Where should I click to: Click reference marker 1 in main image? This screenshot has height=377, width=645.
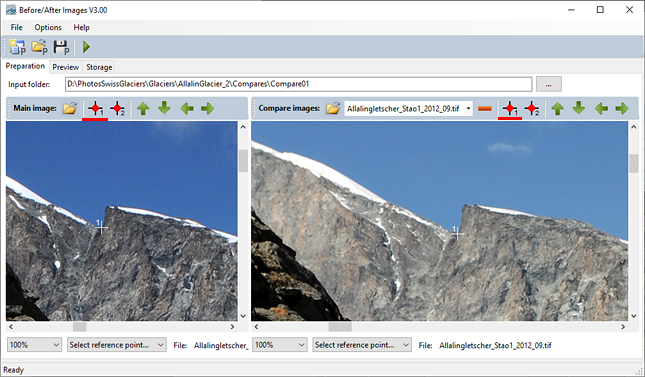click(x=101, y=227)
